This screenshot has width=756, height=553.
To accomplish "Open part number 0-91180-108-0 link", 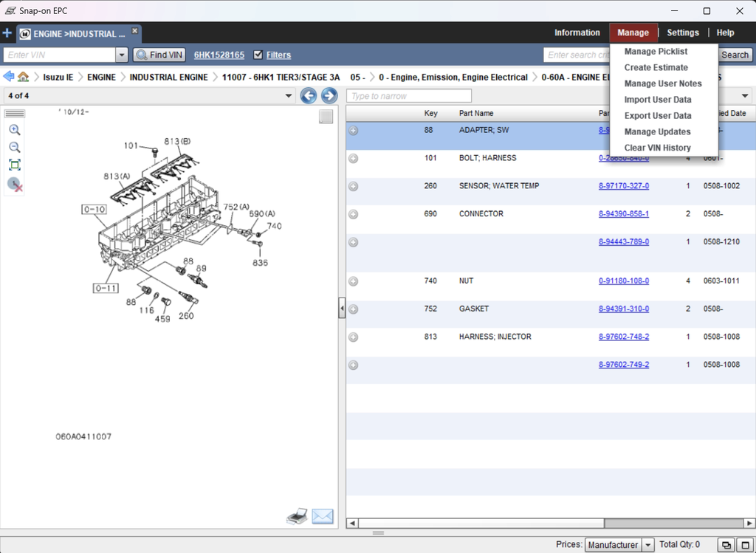I will click(623, 281).
